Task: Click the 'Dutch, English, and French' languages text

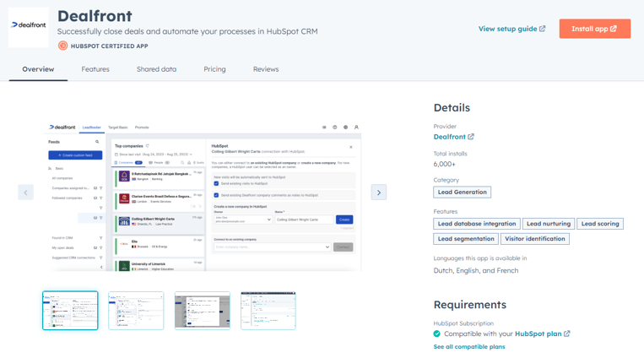Action: tap(476, 270)
